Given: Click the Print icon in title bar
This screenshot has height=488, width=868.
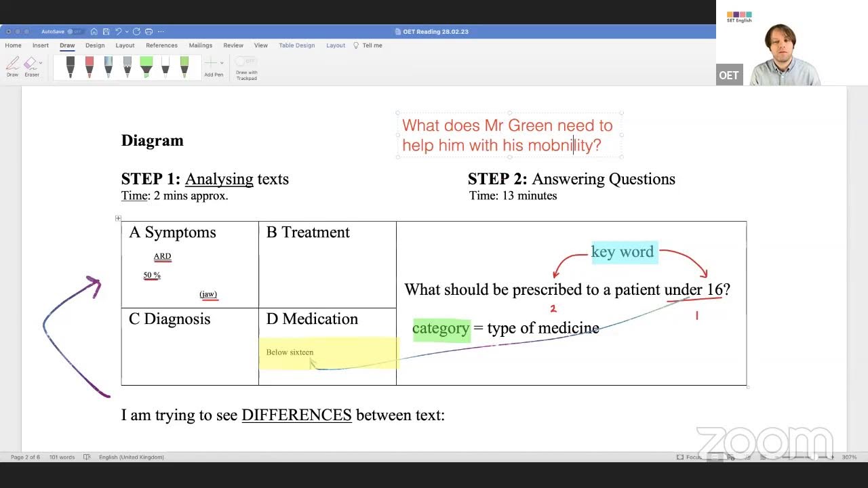Looking at the screenshot, I should [149, 32].
